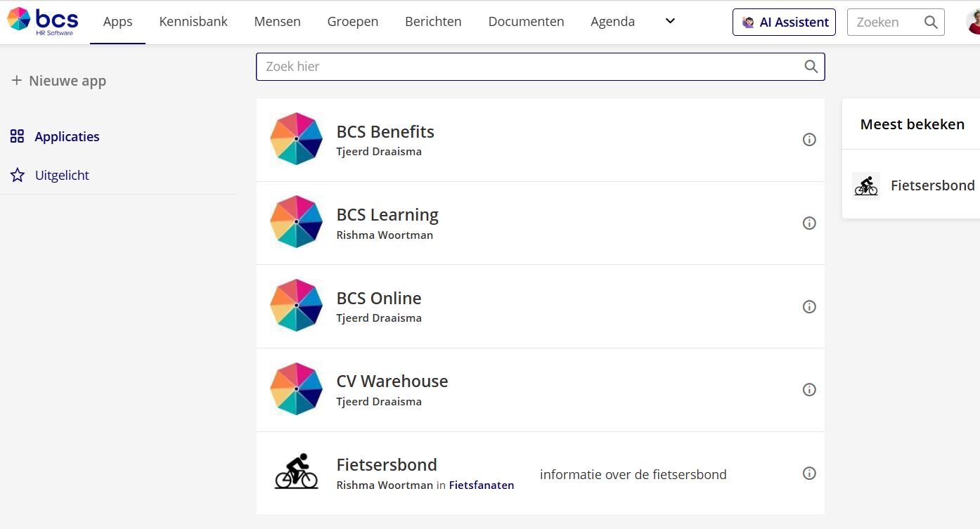This screenshot has width=980, height=529.
Task: Open Fietsersbond from Meest bekeken
Action: 932,185
